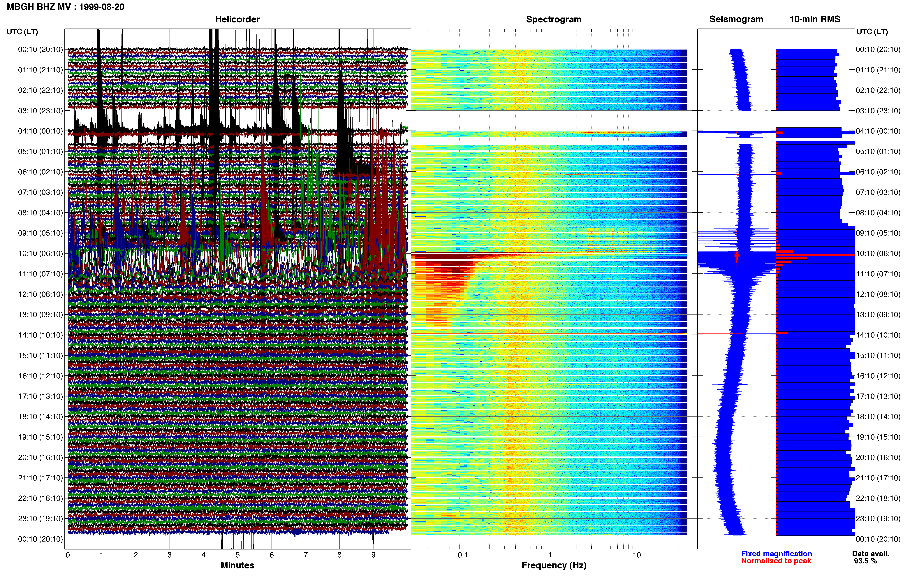This screenshot has width=924, height=578.
Task: Click left time label '04:10 (00:10)'
Action: pyautogui.click(x=41, y=131)
